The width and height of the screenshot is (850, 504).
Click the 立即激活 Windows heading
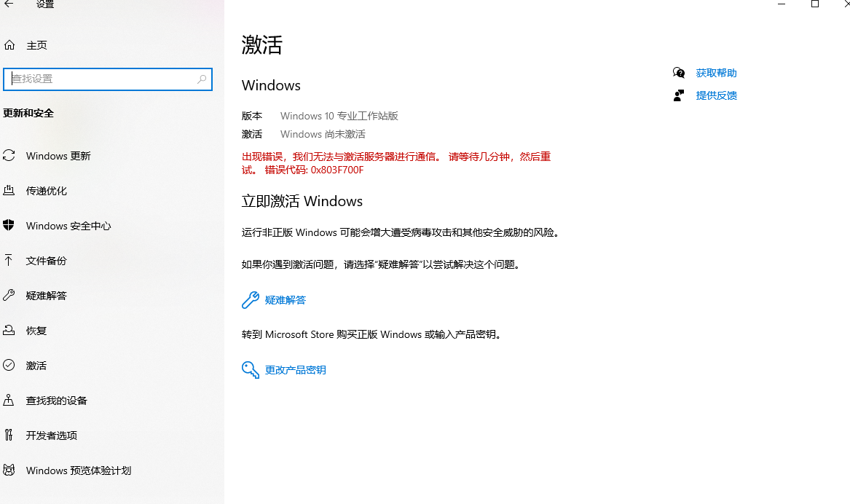coord(302,201)
